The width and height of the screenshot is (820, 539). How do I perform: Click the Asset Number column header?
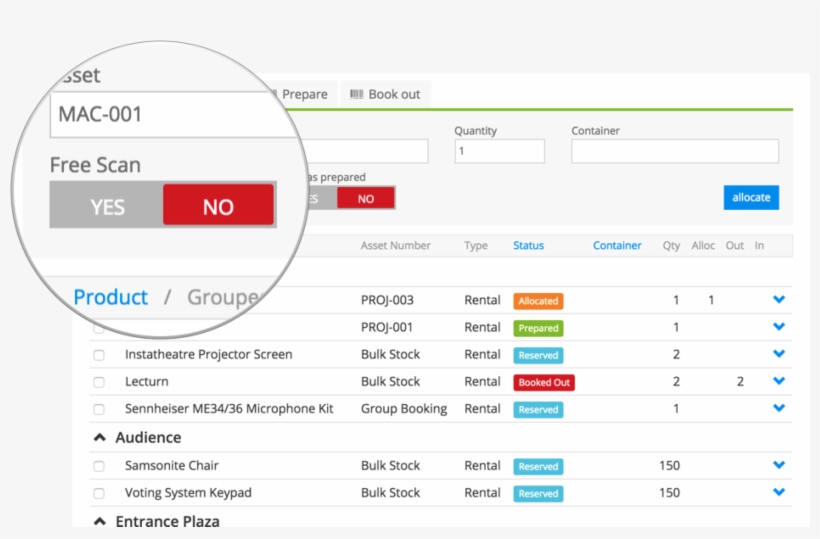[395, 245]
